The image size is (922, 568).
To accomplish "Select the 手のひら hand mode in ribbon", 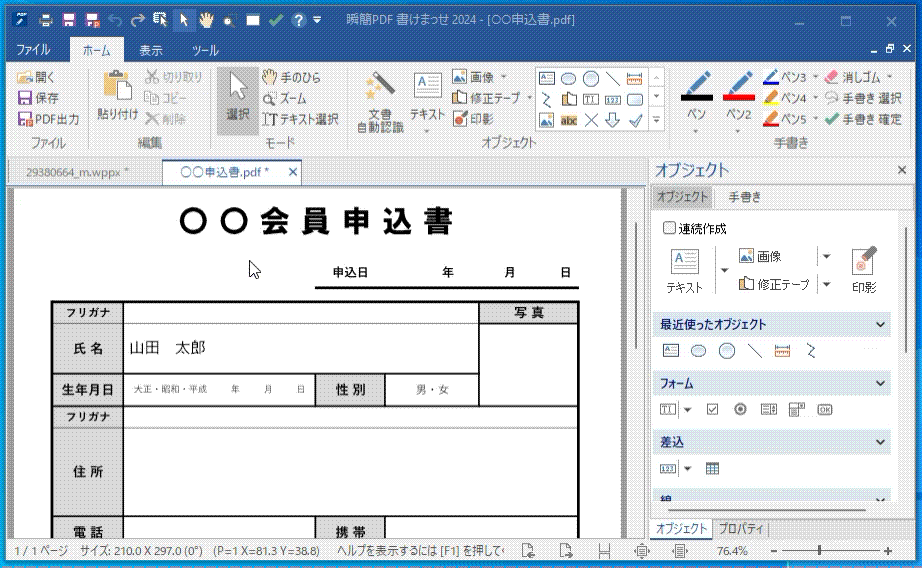I will 292,77.
